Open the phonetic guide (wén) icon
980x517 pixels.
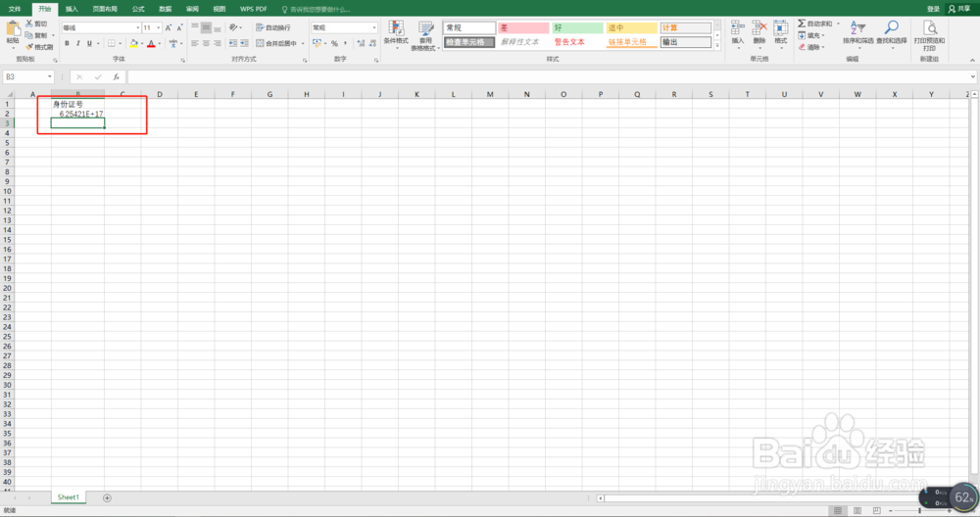(173, 43)
